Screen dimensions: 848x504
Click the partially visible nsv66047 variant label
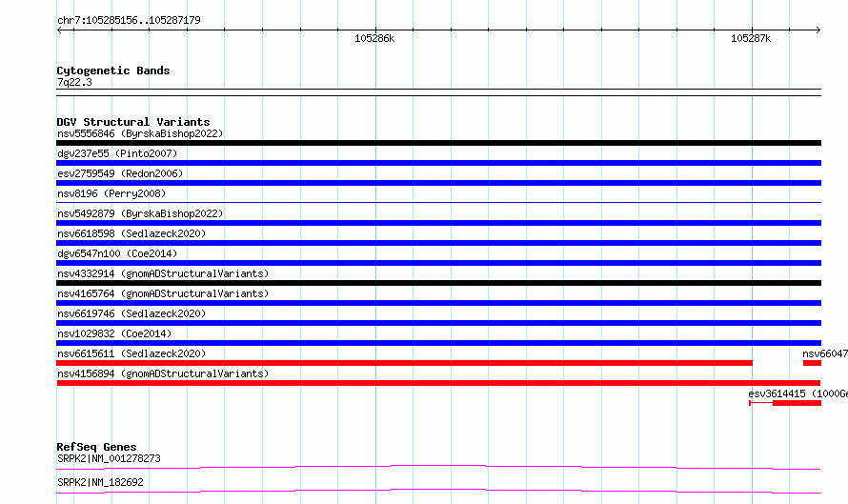(x=825, y=353)
